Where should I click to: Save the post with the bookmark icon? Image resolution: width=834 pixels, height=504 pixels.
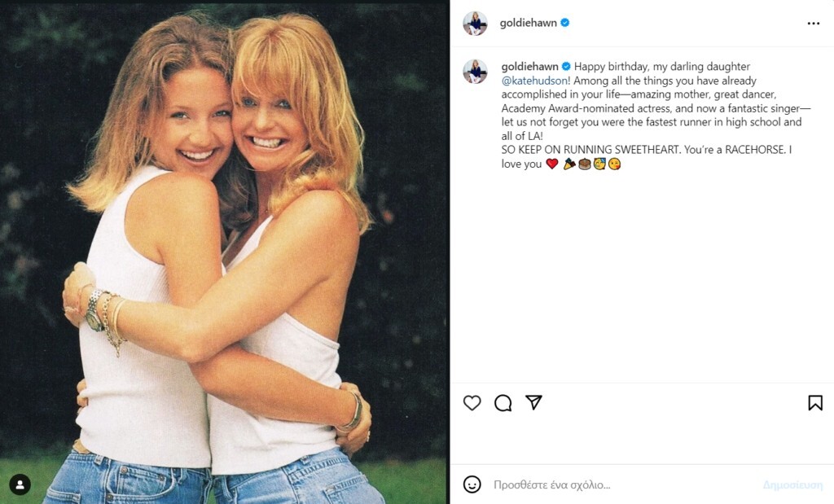tap(814, 403)
